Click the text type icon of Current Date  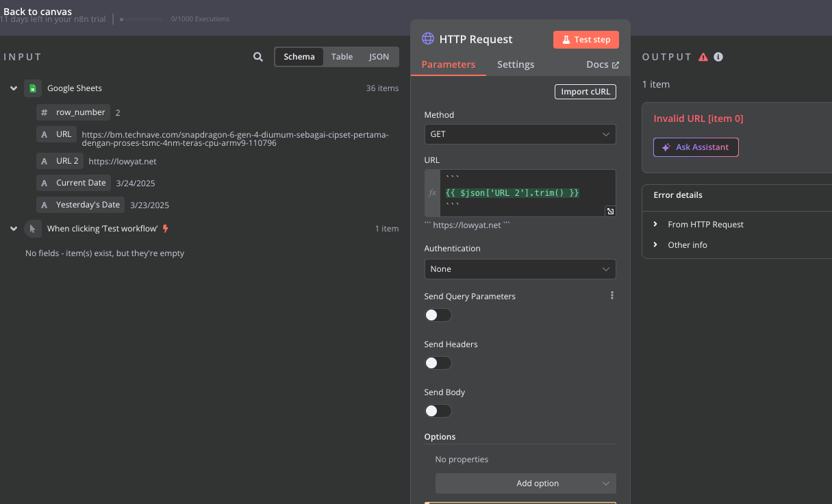pyautogui.click(x=45, y=183)
